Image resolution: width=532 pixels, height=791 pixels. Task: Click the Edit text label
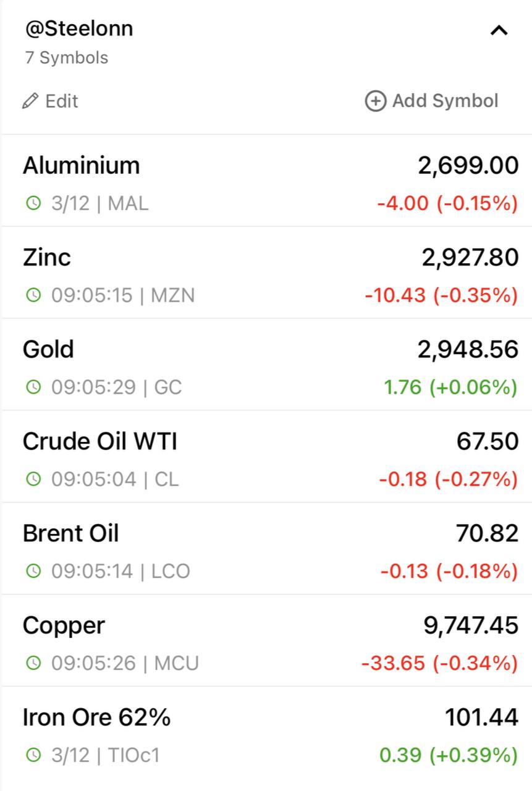[62, 101]
